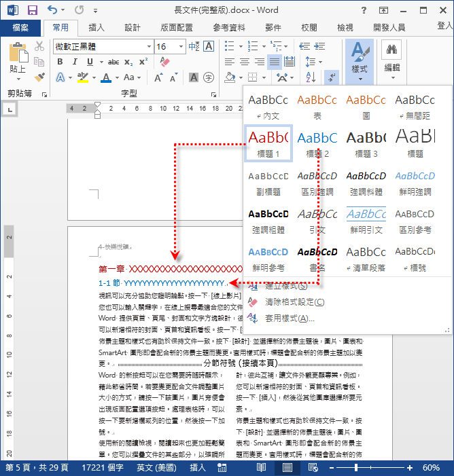Screen dimensions: 454x476
Task: Open the 檔案 File tab
Action: (20, 28)
